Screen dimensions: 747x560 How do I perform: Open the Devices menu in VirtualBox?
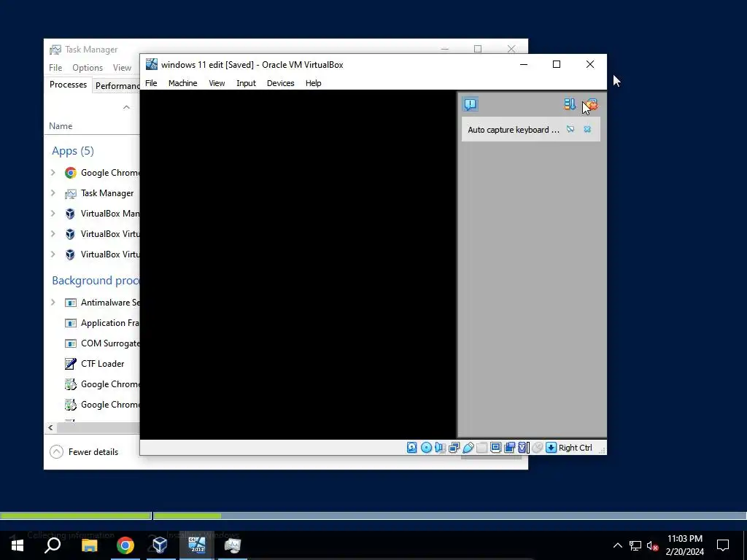[x=281, y=83]
